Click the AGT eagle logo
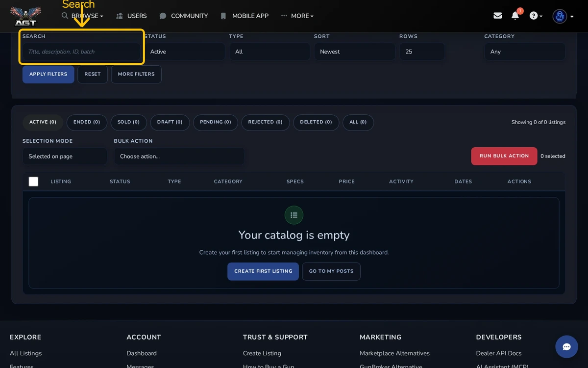 point(25,16)
